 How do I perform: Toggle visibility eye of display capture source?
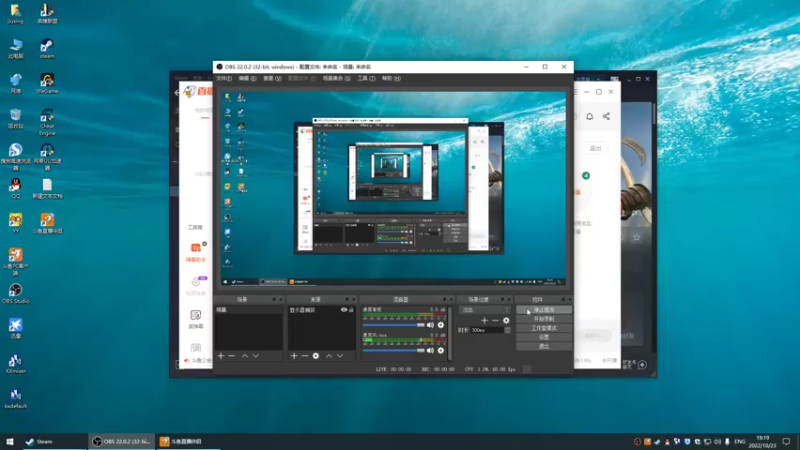tap(344, 310)
